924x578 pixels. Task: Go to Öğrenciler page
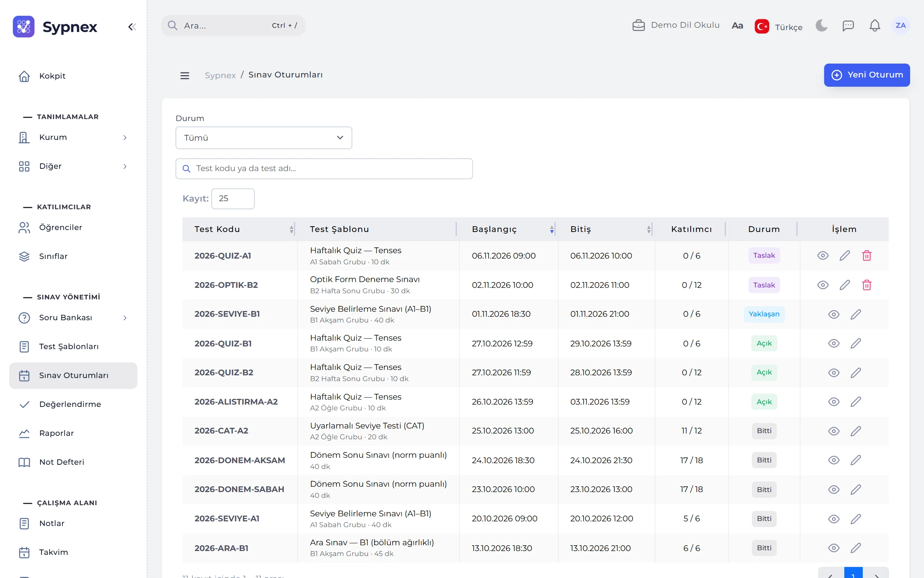(x=73, y=227)
